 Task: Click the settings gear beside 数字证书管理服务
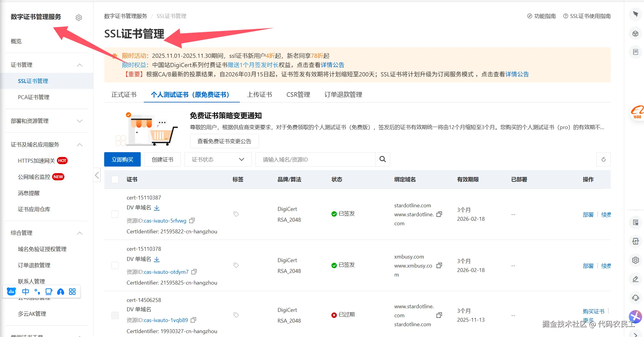[x=79, y=18]
